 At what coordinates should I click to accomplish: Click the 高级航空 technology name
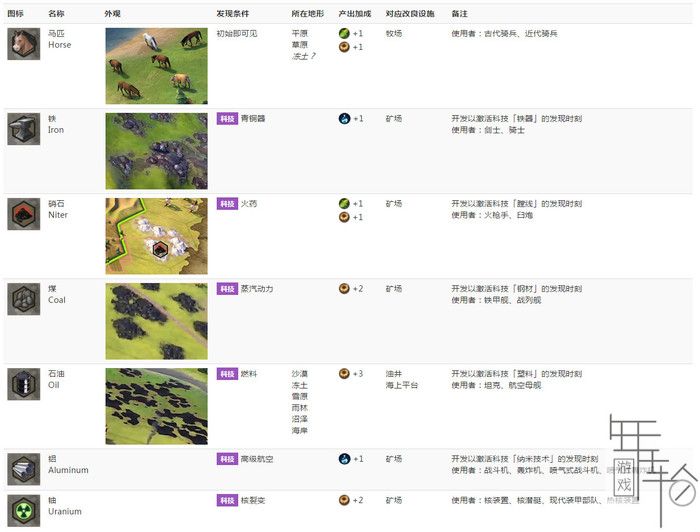coord(257,459)
